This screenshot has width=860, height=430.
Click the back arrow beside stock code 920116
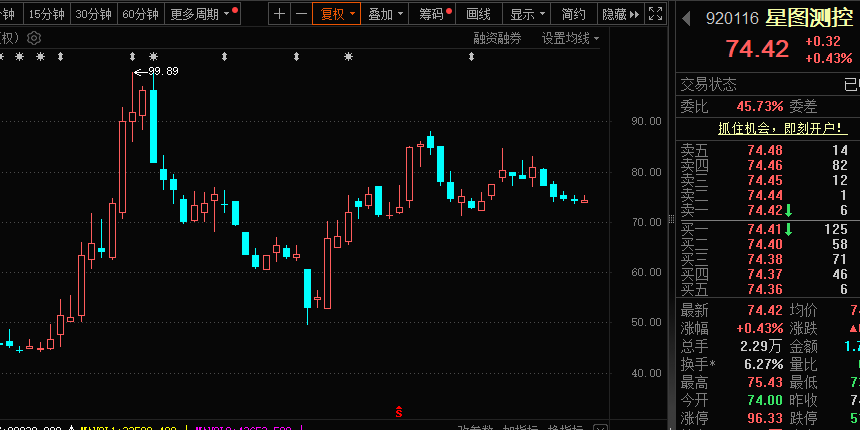686,18
